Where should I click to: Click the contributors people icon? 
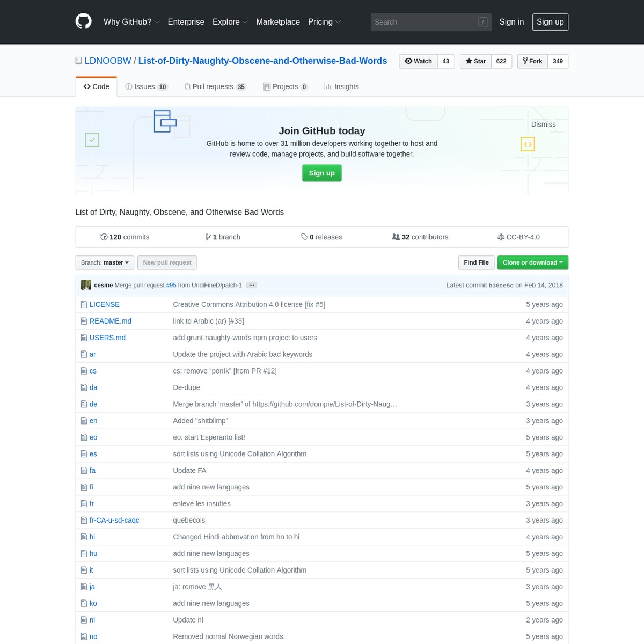point(396,237)
